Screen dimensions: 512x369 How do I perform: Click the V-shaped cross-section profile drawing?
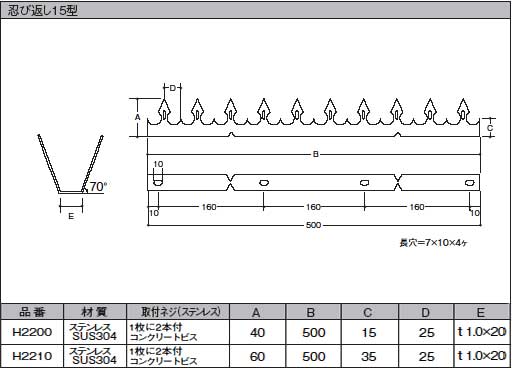71,164
